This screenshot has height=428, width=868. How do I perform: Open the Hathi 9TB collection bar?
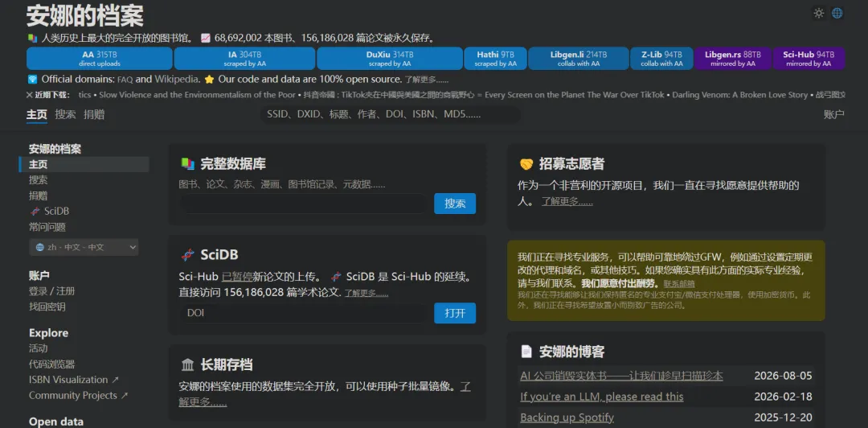(x=495, y=59)
